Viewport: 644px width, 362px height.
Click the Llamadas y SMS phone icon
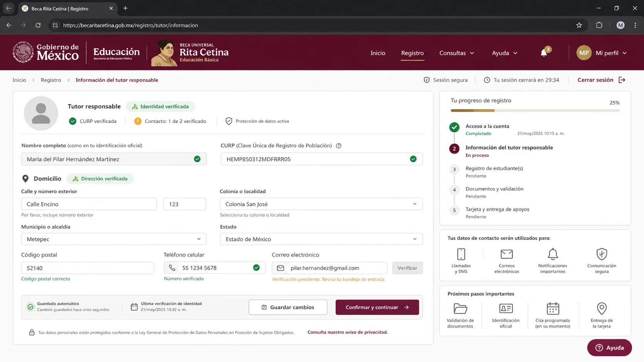(x=461, y=254)
